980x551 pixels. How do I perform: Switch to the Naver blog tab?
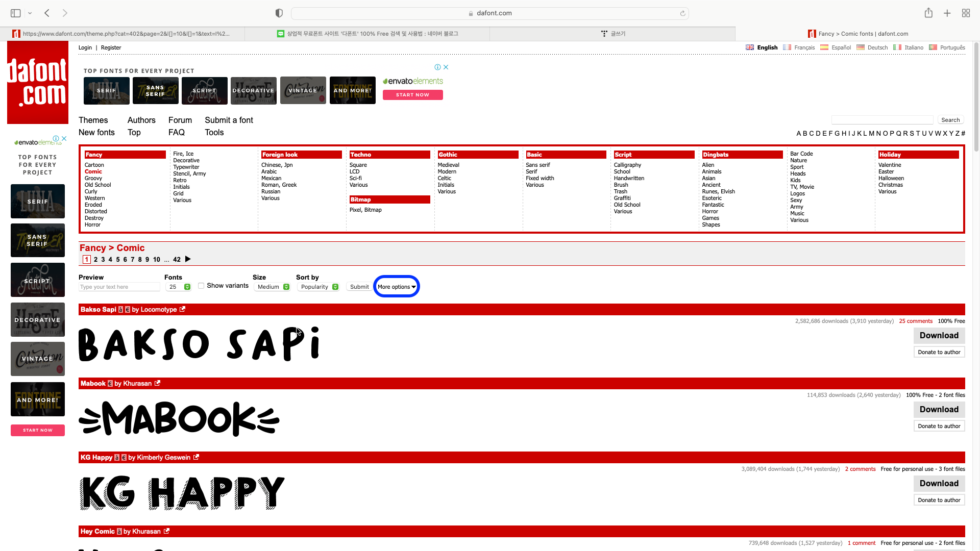(367, 34)
